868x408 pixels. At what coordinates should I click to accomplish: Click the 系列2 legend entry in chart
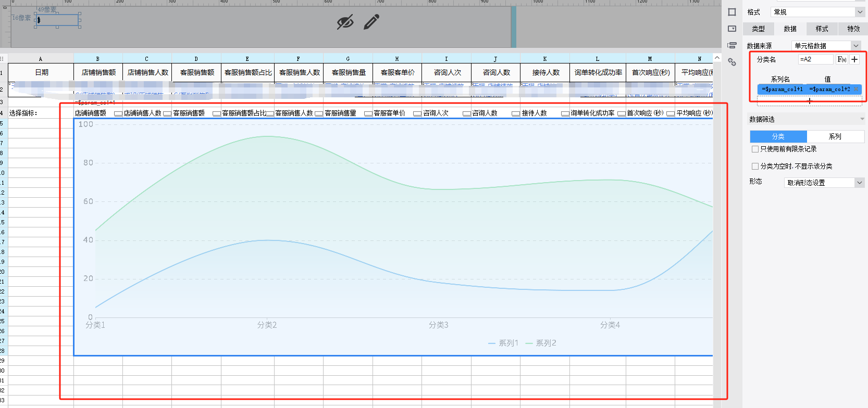click(541, 343)
